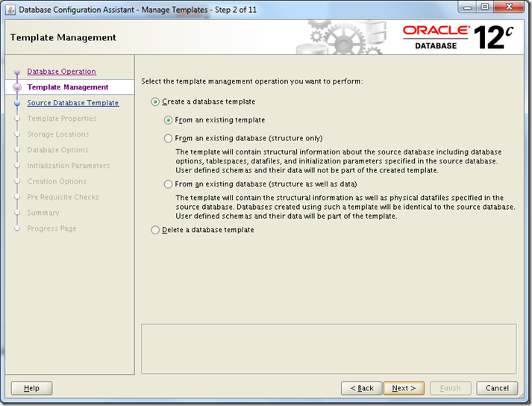532x406 pixels.
Task: Select From an existing database (structure only)
Action: click(x=243, y=139)
